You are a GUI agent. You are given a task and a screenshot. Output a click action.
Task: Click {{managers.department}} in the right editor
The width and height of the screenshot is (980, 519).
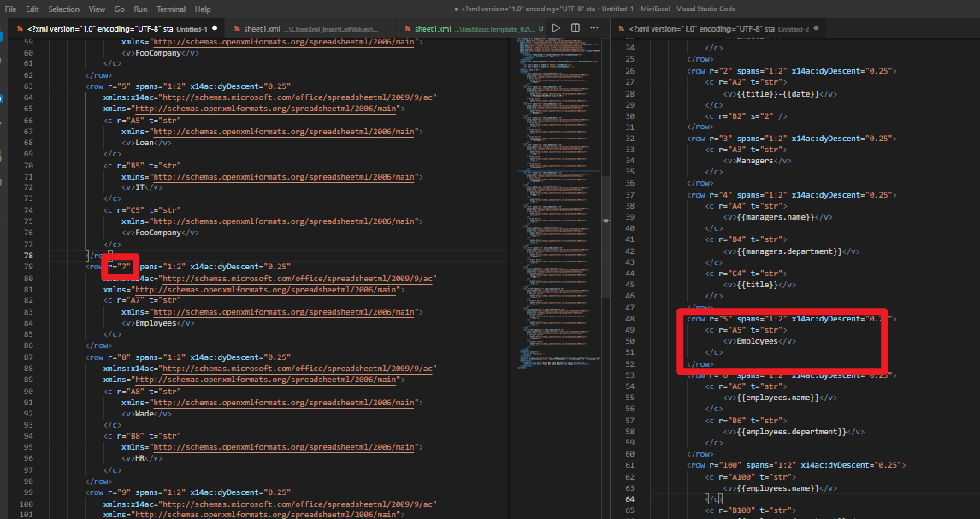(x=788, y=251)
